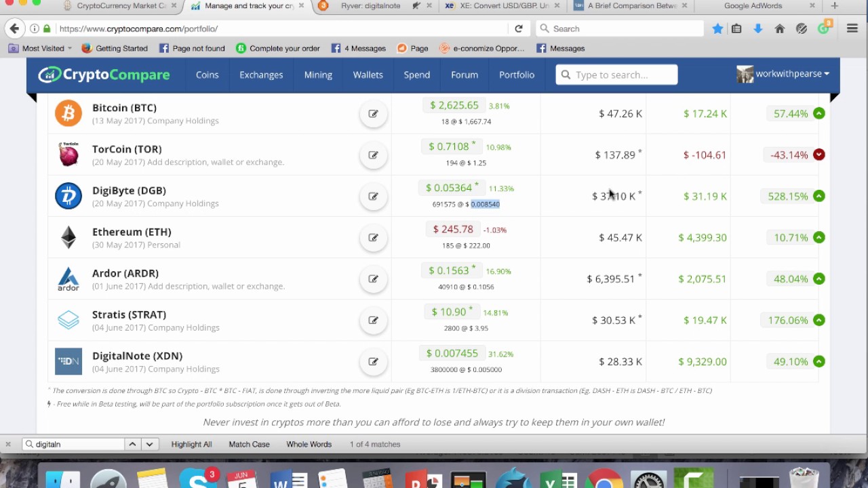Open the Wallets navigation menu
Screen dimensions: 868x488
368,75
